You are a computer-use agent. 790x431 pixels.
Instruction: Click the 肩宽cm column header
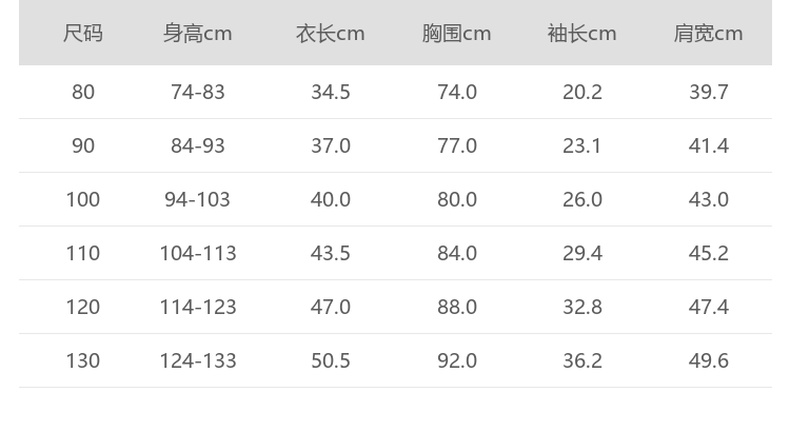[x=708, y=34]
